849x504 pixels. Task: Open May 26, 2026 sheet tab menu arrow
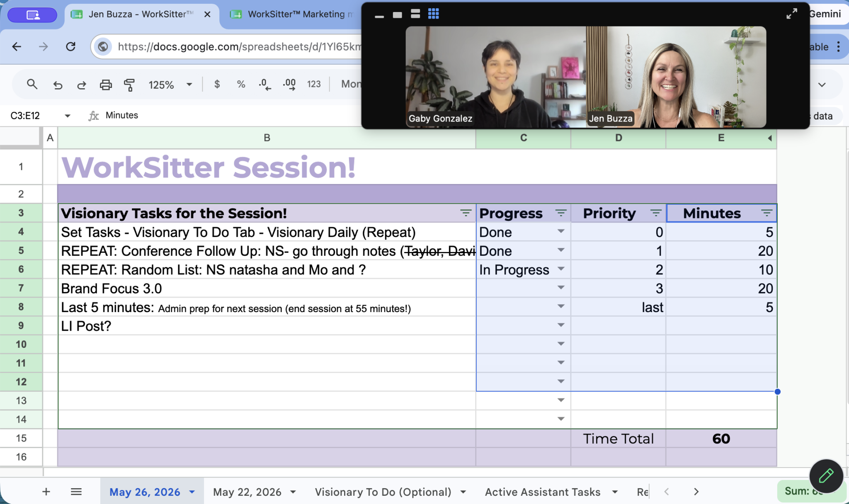tap(192, 492)
